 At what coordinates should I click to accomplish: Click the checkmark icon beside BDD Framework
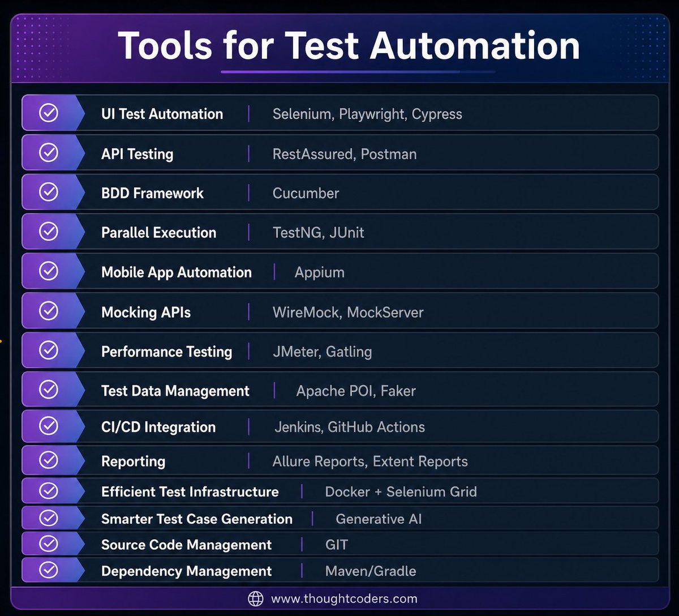[49, 192]
